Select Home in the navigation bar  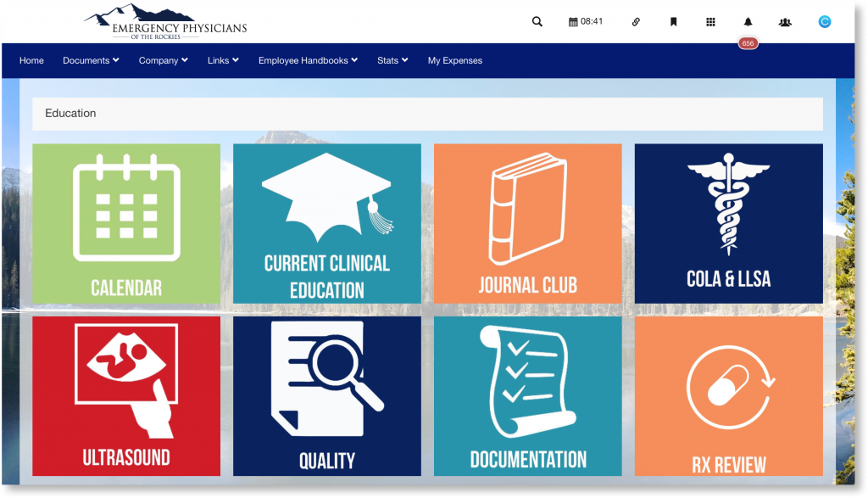click(x=31, y=60)
